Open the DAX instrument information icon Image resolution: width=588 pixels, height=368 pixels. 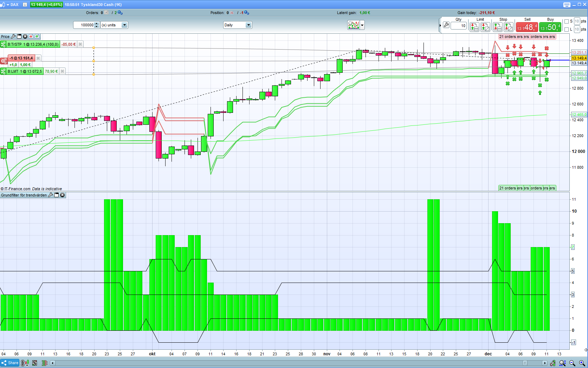[25, 5]
